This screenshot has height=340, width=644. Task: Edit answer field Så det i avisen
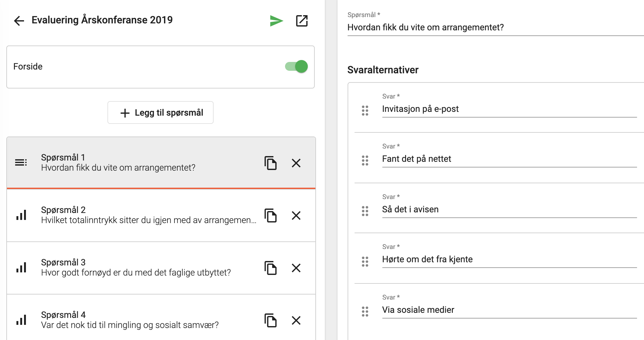509,209
